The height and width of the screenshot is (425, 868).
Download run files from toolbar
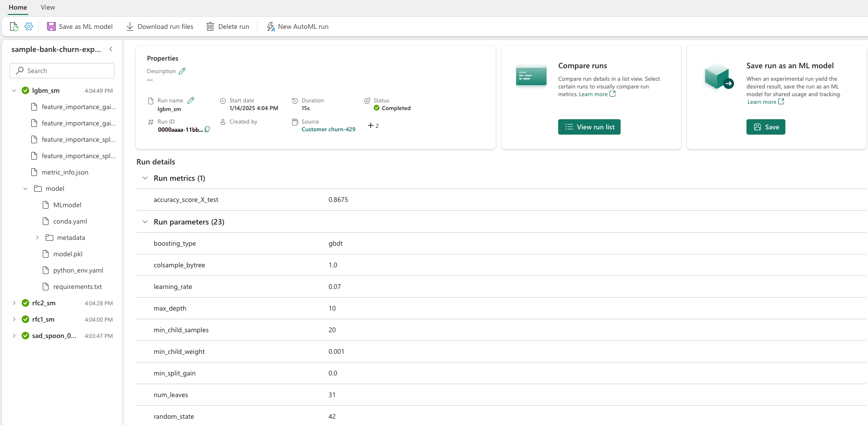(x=160, y=26)
